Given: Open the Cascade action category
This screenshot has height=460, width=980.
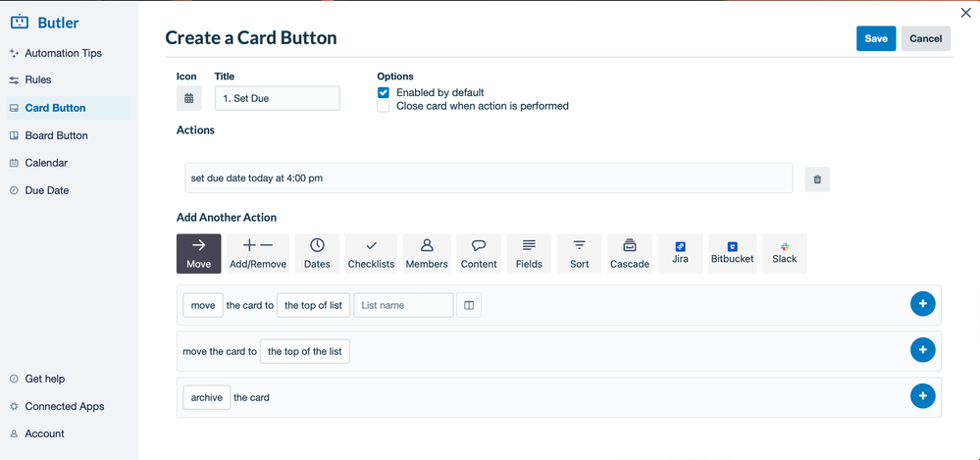Looking at the screenshot, I should pos(630,254).
